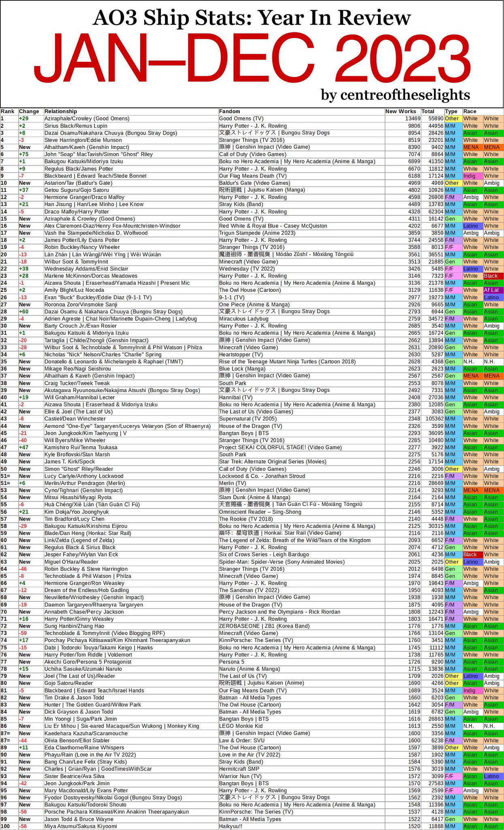Select the 'Wednesday Addams/Enid Sinclair' row name
The image size is (504, 830).
(86, 269)
